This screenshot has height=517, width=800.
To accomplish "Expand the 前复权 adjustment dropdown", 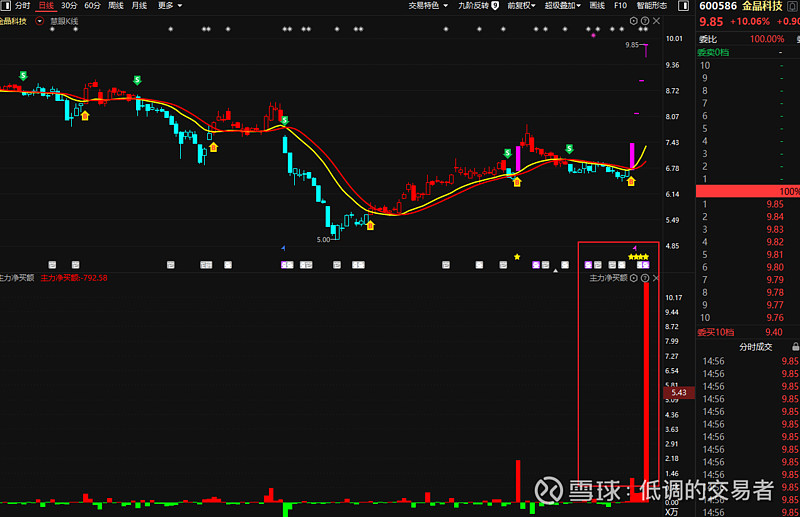I will pyautogui.click(x=521, y=6).
